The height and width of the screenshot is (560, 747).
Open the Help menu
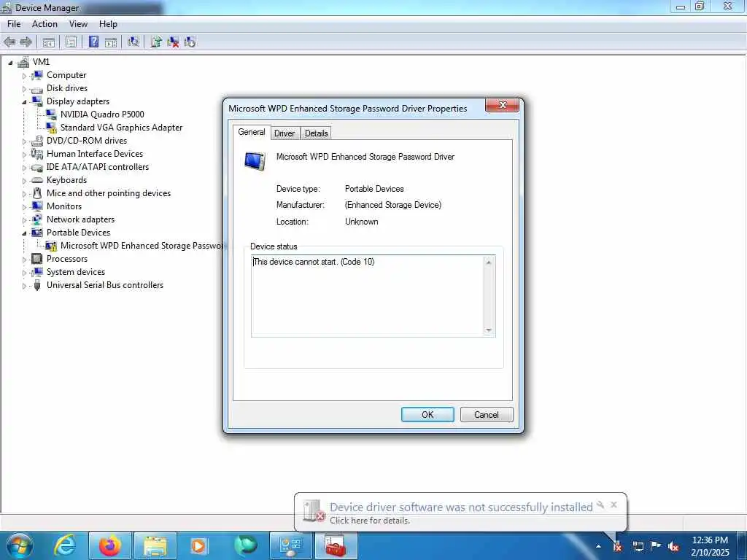coord(108,24)
